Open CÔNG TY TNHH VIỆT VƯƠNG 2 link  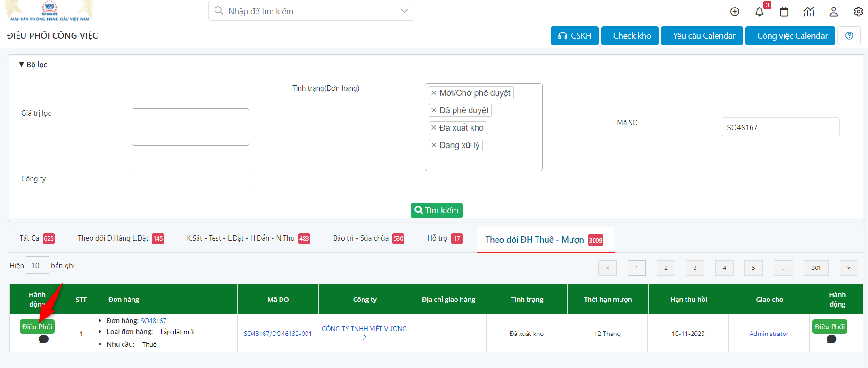(x=364, y=333)
